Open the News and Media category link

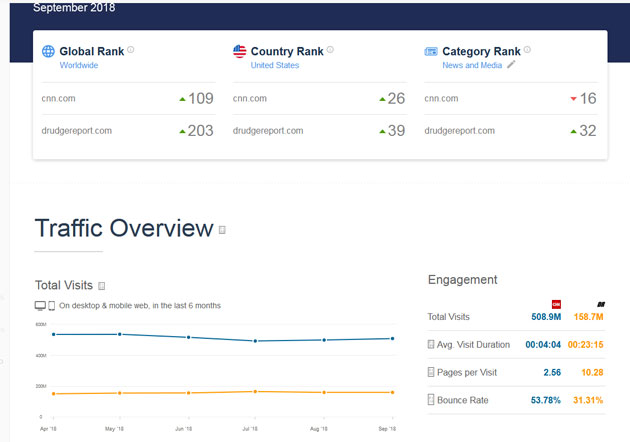[472, 65]
